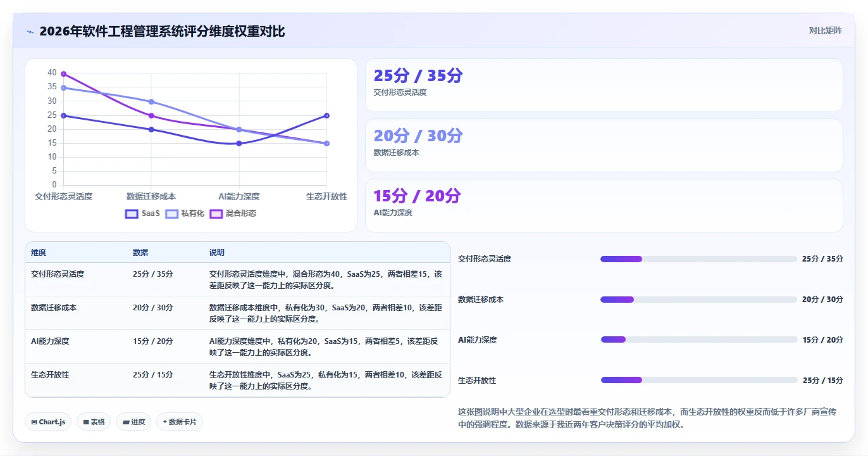Click the 数据迁移成本 row description text
This screenshot has width=868, height=456.
click(326, 313)
